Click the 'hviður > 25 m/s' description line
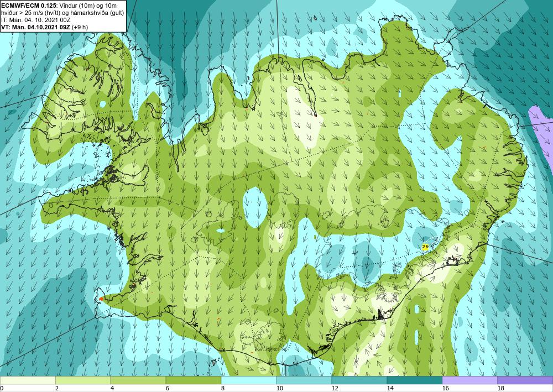Viewport: 553px width, 392px height. 62,13
